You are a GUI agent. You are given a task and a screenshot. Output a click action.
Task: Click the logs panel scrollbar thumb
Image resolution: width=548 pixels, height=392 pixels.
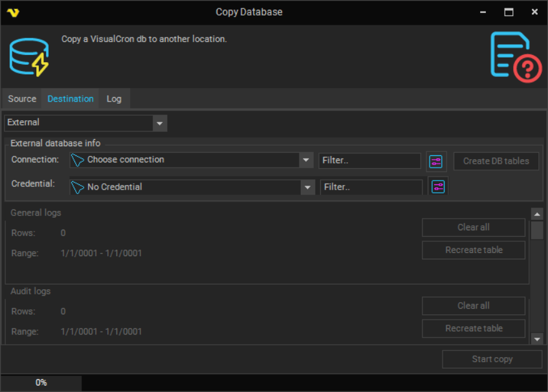(537, 230)
